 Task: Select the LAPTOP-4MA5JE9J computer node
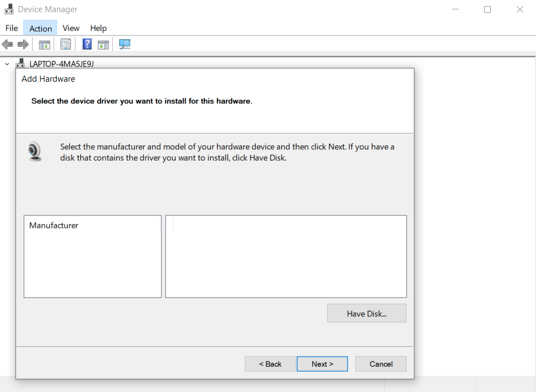pos(61,64)
